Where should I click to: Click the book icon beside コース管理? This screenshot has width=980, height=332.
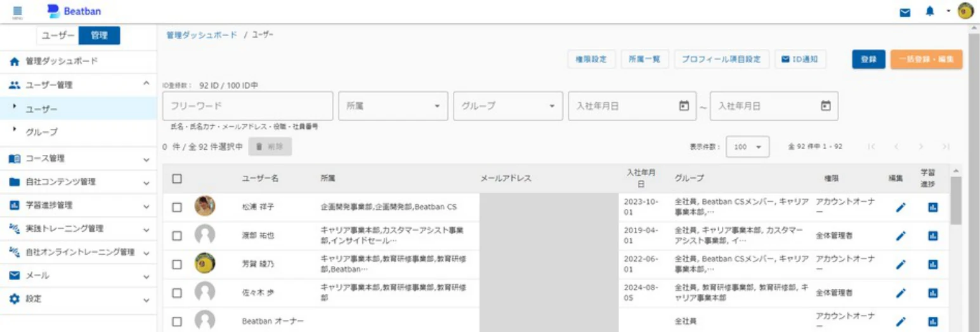[x=15, y=159]
